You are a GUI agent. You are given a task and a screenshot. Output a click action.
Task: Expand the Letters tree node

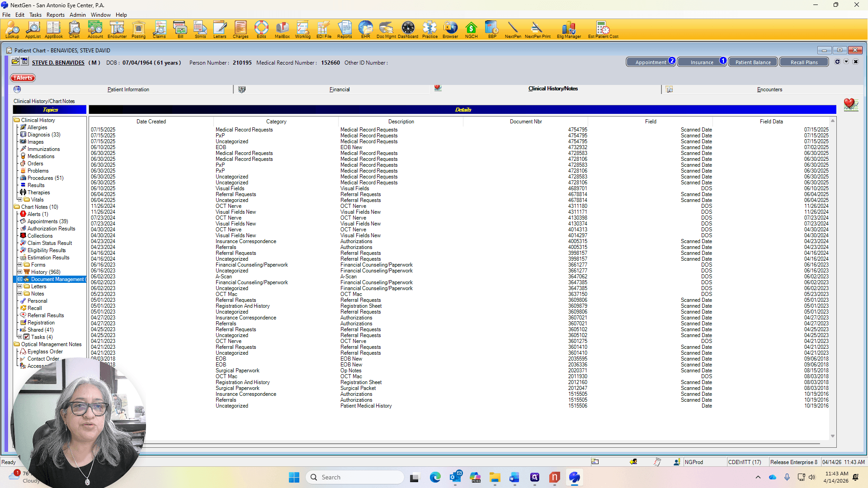coord(20,286)
